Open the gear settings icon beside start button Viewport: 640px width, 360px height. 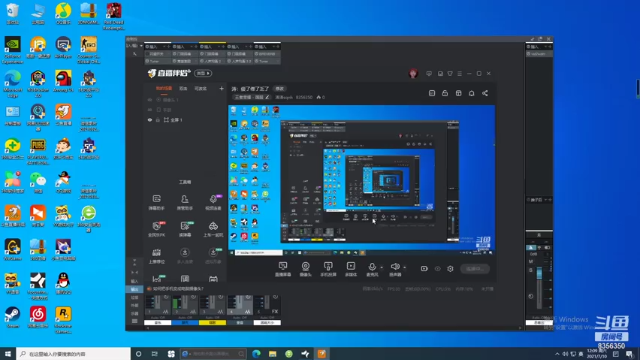click(x=450, y=269)
